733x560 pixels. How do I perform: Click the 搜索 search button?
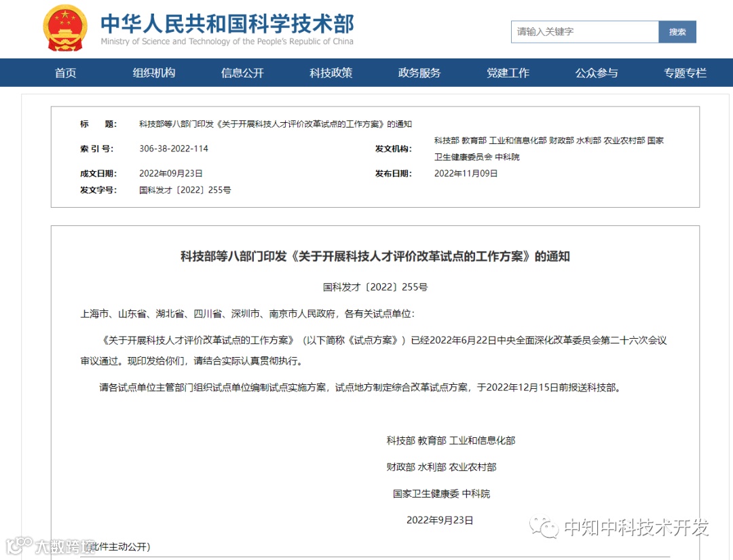point(677,32)
